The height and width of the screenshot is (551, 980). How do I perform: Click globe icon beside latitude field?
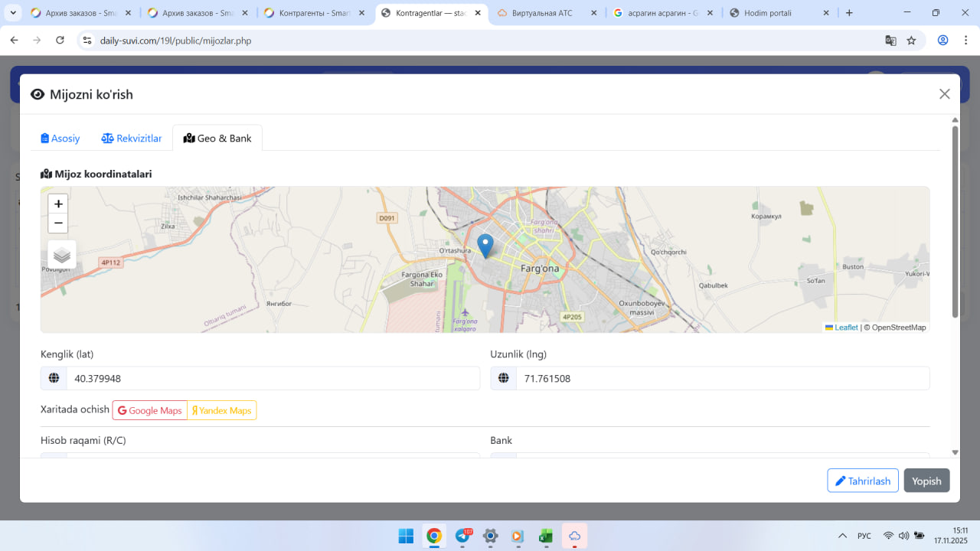pyautogui.click(x=54, y=378)
